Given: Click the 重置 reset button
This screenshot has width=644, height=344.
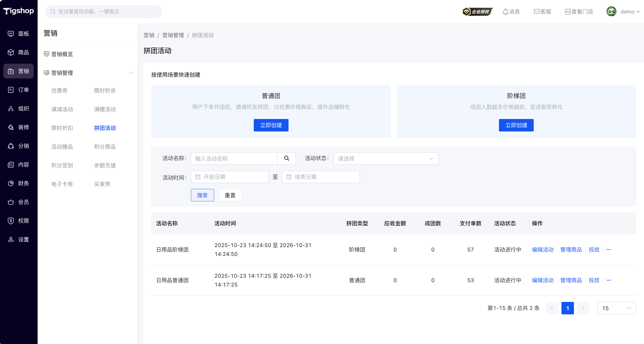Looking at the screenshot, I should (230, 195).
